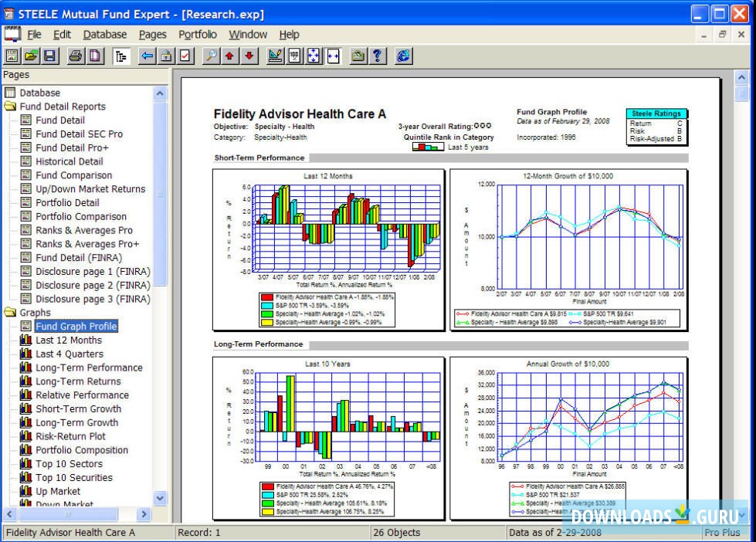Click pages panel scroll-up arrow

(x=160, y=93)
